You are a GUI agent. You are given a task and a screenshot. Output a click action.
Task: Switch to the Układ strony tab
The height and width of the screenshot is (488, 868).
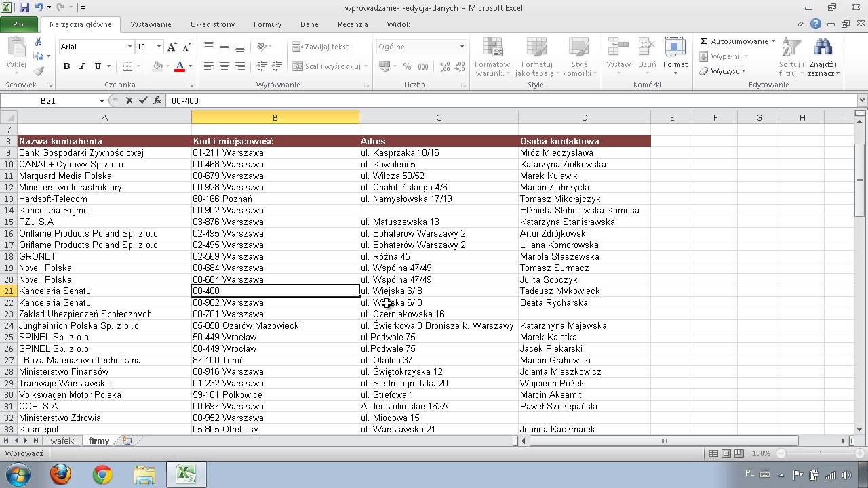pyautogui.click(x=212, y=24)
